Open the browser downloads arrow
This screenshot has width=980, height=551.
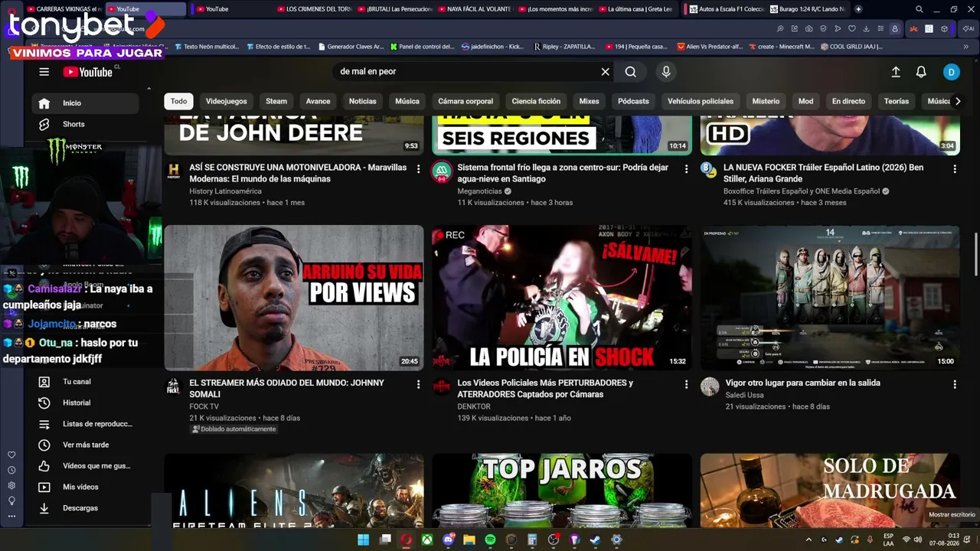(866, 29)
